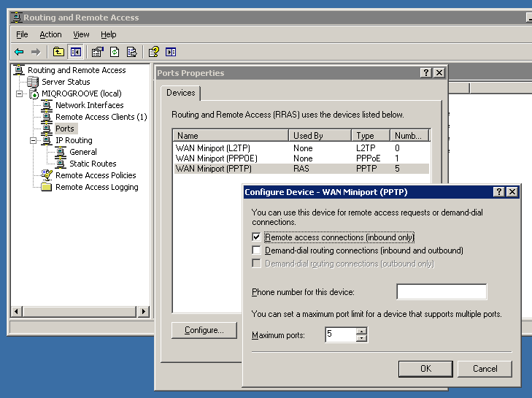Click the Name column header
Image resolution: width=532 pixels, height=398 pixels.
[231, 136]
